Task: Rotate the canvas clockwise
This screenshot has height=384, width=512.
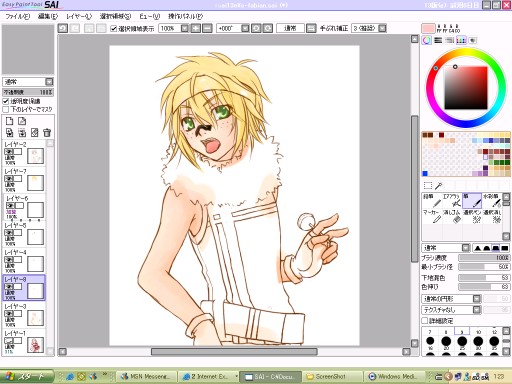Action: [x=268, y=28]
